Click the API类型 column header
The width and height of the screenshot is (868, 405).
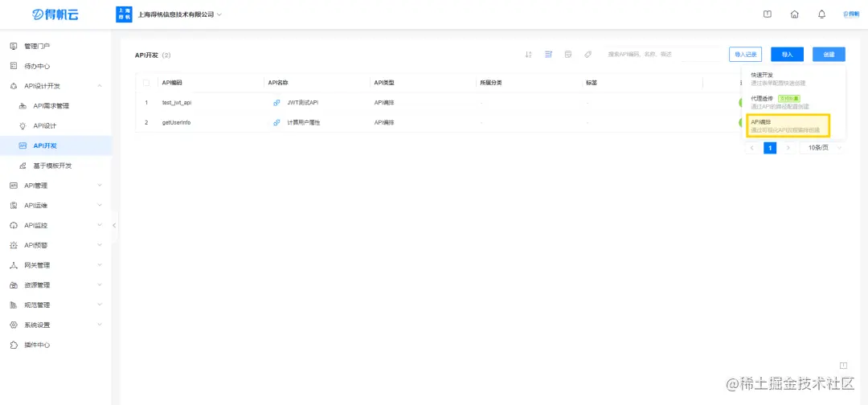383,83
